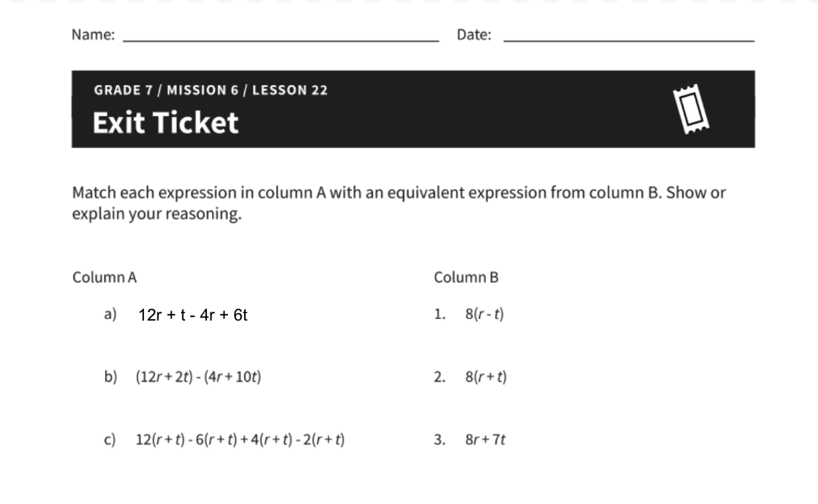Click the item label "b)"

pos(110,377)
